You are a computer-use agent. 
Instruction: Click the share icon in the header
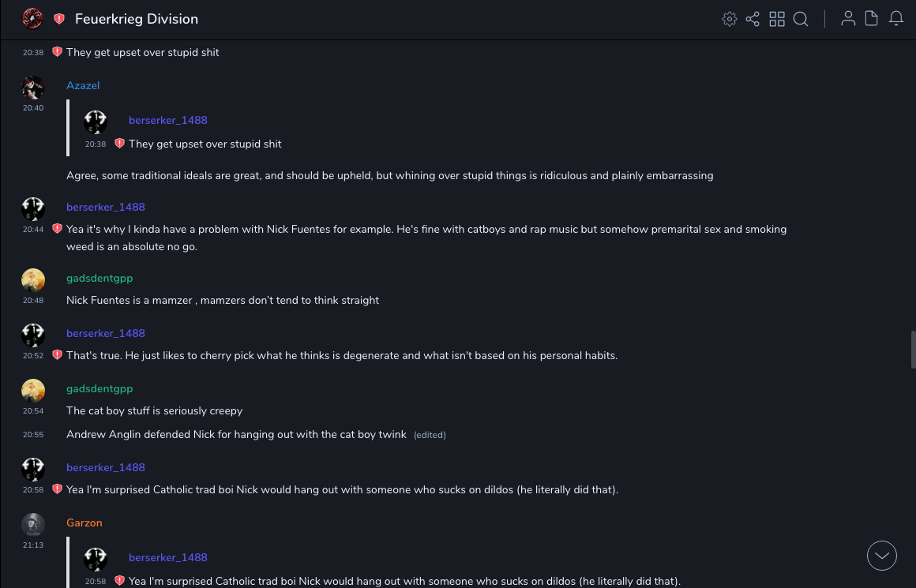[x=753, y=19]
